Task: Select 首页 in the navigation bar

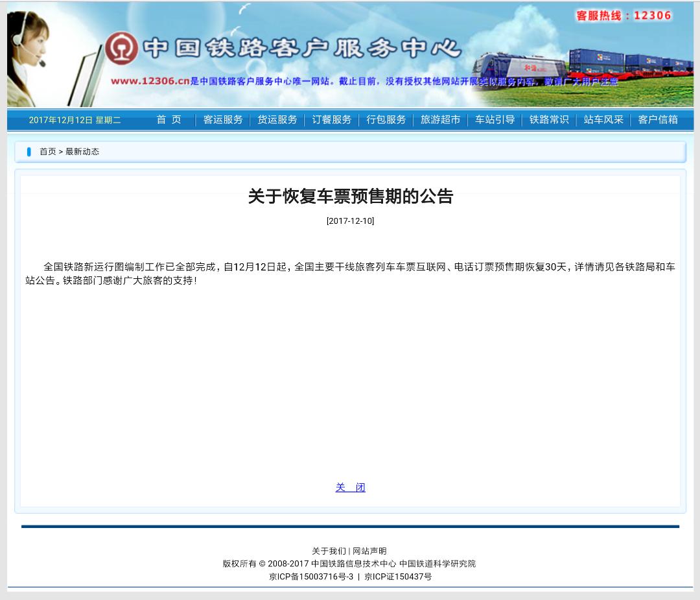Action: (168, 119)
